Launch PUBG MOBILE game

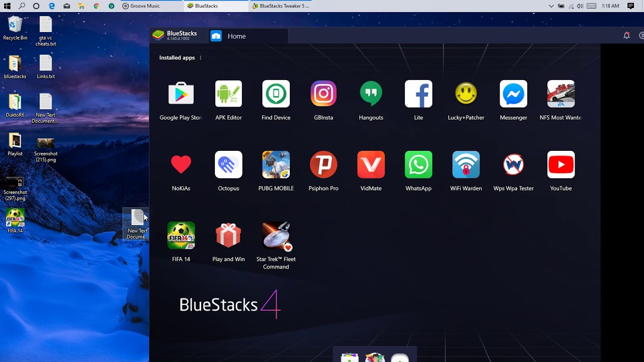[x=276, y=165]
